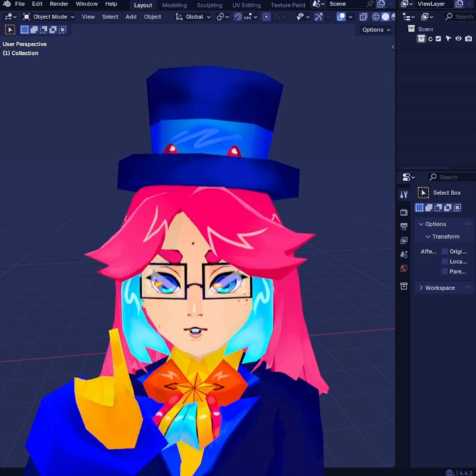The height and width of the screenshot is (476, 476).
Task: Open the properties editor type dropdown
Action: [x=409, y=177]
